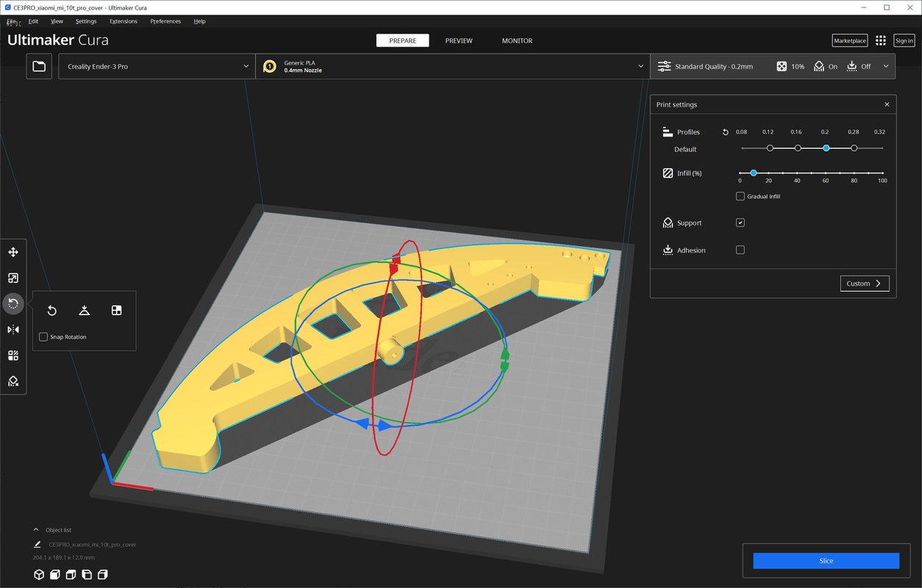Click the Infill percentage slider handle
This screenshot has height=588, width=922.
[x=754, y=173]
